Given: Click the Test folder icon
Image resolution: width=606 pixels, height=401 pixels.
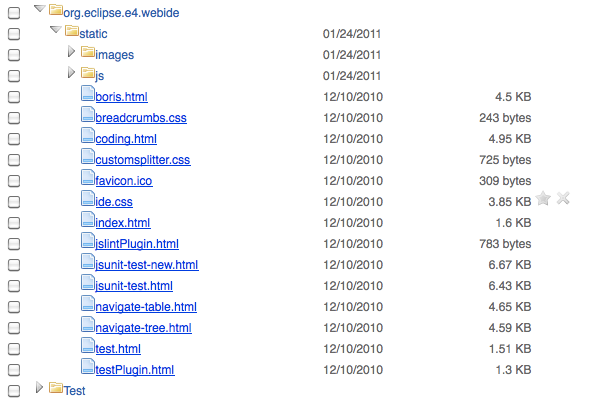Looking at the screenshot, I should click(x=56, y=388).
